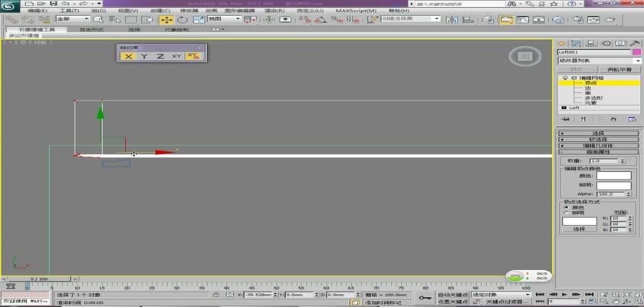Open the 全部 selection filter dropdown
The height and width of the screenshot is (307, 644).
(x=72, y=19)
